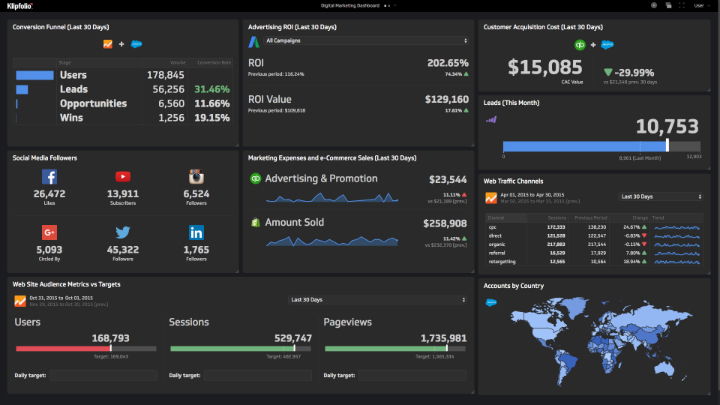Click the green Sessions target progress bar
The image size is (720, 405).
tap(241, 349)
